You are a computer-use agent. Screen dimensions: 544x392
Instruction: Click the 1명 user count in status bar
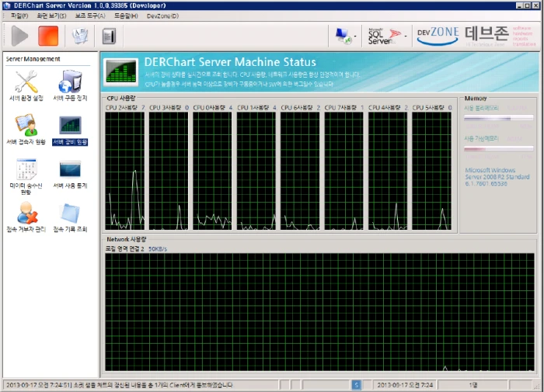(473, 385)
